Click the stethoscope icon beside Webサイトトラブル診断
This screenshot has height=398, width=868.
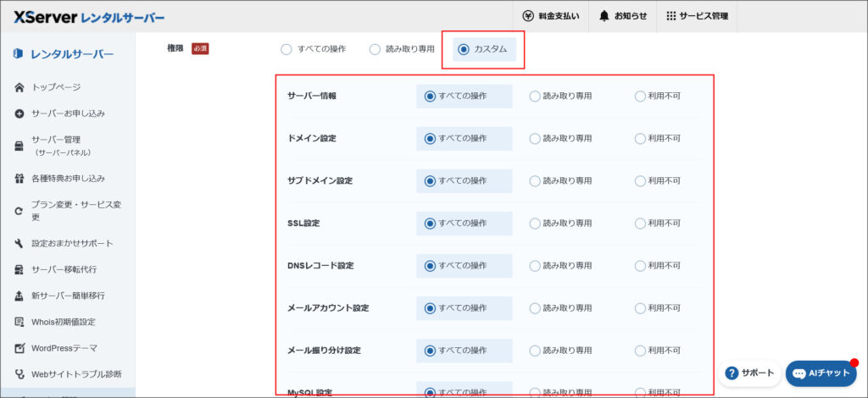coord(19,374)
